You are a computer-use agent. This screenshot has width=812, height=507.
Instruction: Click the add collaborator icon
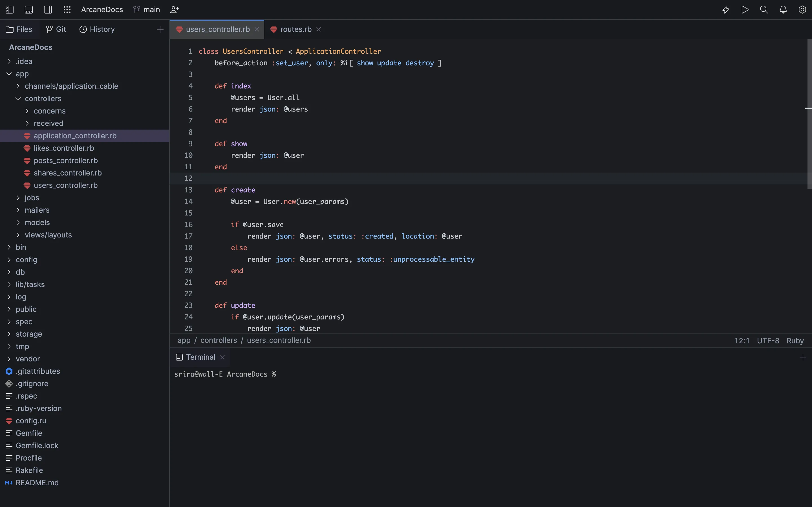coord(175,9)
